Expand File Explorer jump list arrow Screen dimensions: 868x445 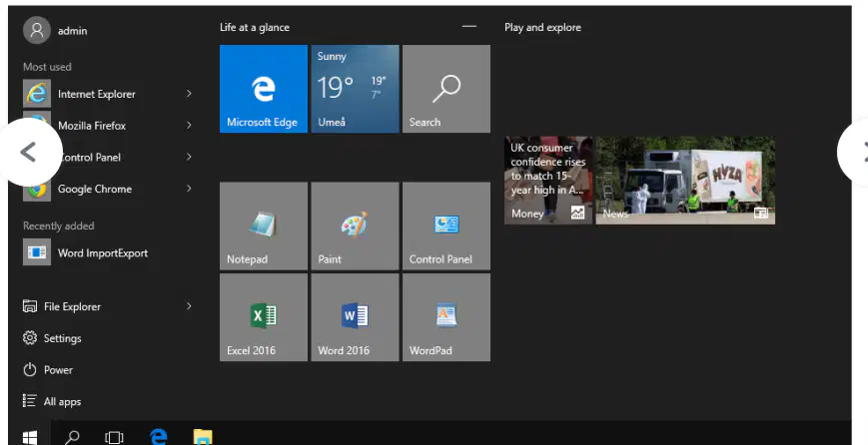coord(189,306)
